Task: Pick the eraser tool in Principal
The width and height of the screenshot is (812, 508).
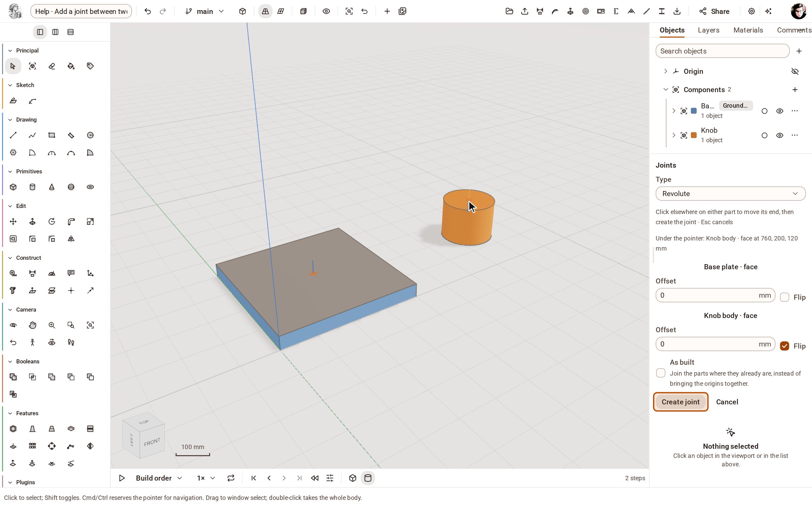Action: coord(52,66)
